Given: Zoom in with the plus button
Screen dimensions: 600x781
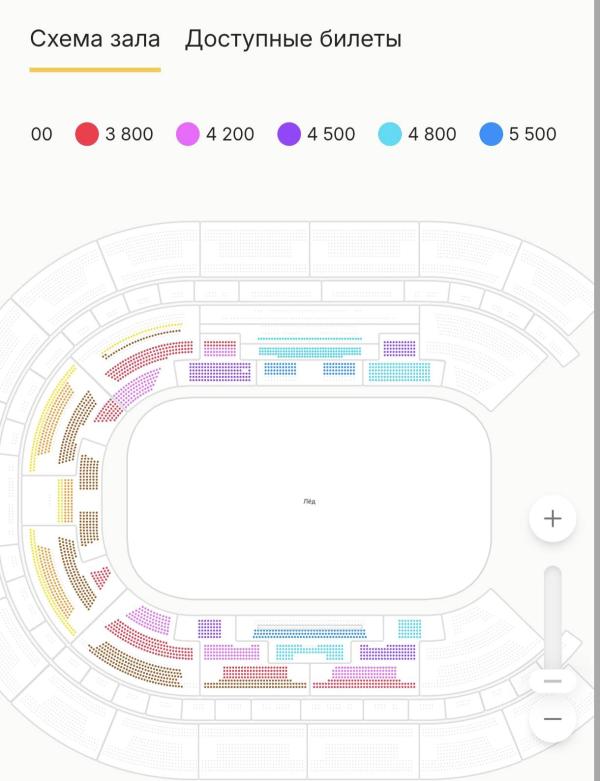Looking at the screenshot, I should coord(553,519).
